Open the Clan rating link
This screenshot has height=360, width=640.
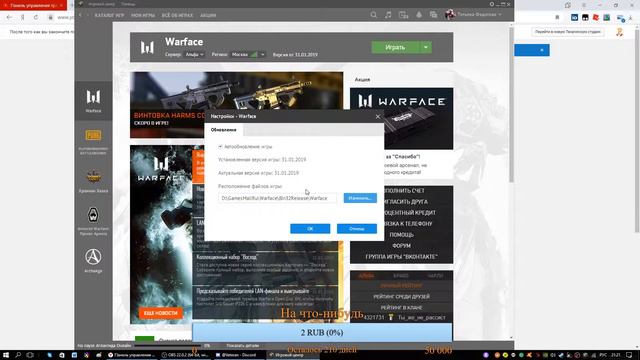[401, 307]
